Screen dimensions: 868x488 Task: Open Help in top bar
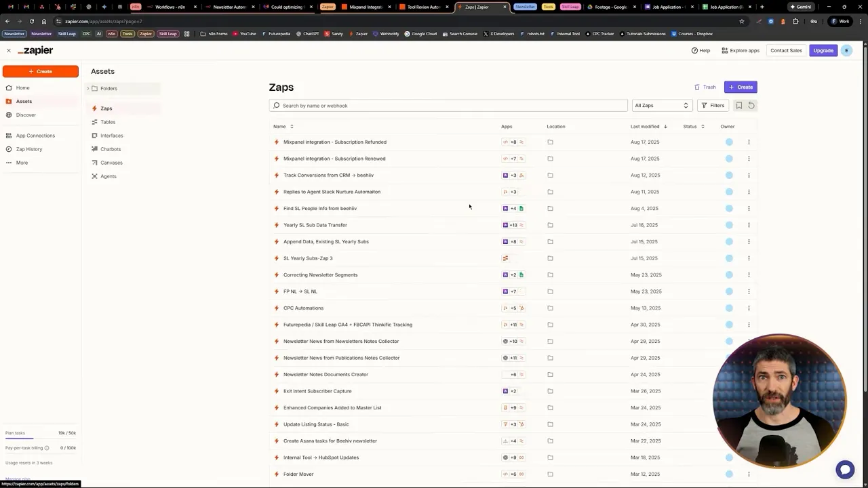coord(701,51)
